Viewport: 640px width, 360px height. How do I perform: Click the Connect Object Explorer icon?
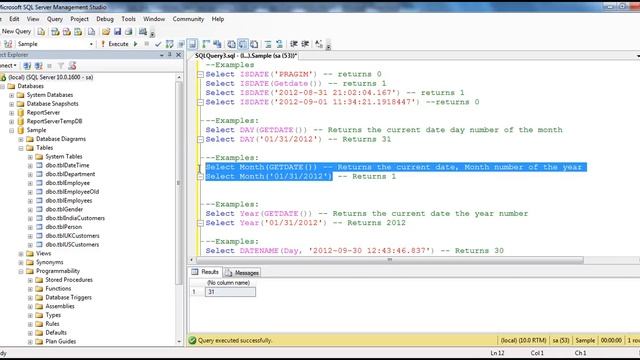[27, 66]
